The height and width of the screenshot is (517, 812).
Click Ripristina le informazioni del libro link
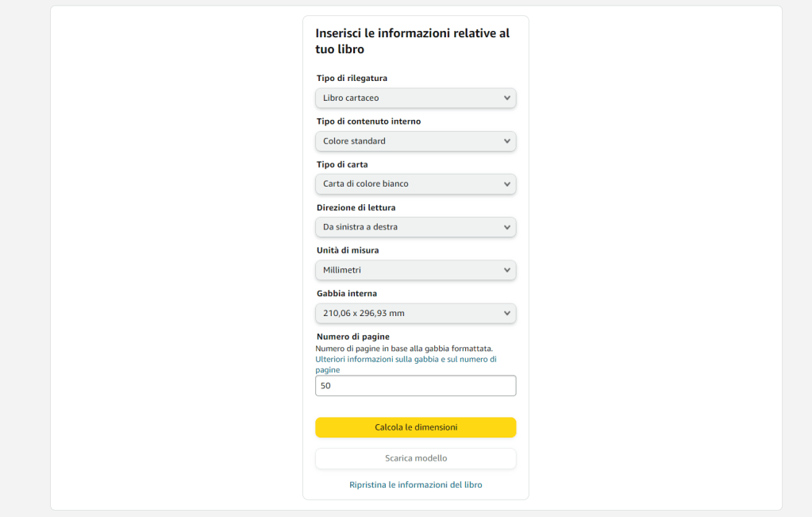415,484
